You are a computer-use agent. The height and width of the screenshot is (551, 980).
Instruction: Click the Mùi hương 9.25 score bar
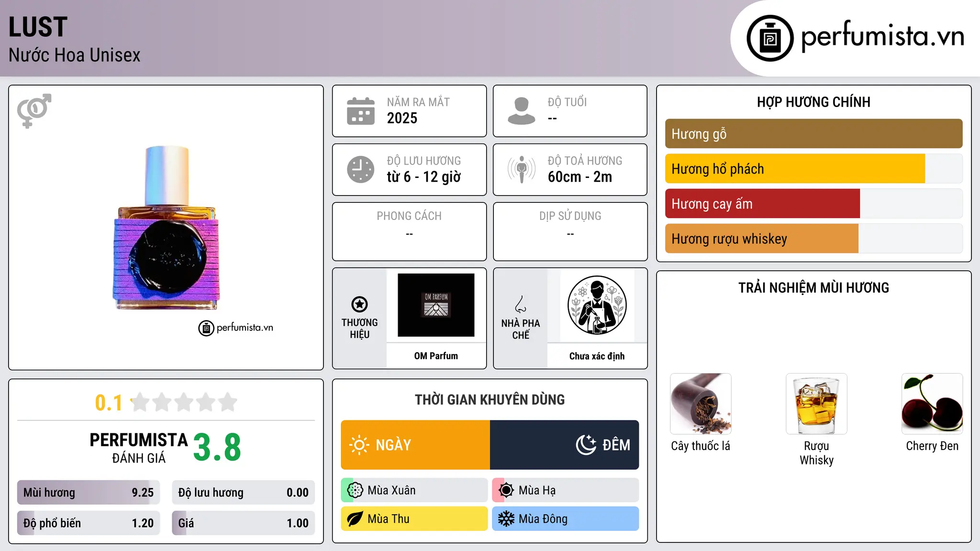click(x=89, y=493)
